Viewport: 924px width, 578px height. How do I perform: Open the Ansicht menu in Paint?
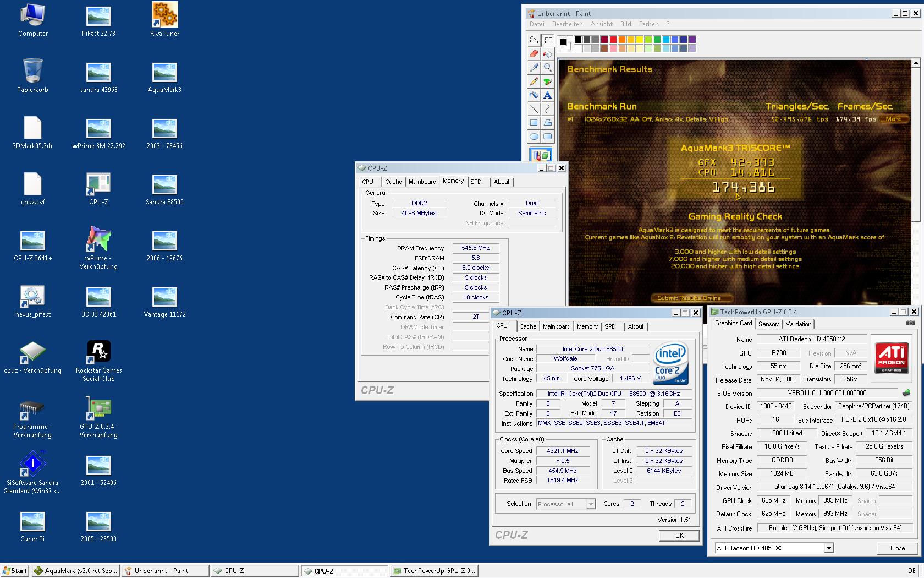(601, 24)
